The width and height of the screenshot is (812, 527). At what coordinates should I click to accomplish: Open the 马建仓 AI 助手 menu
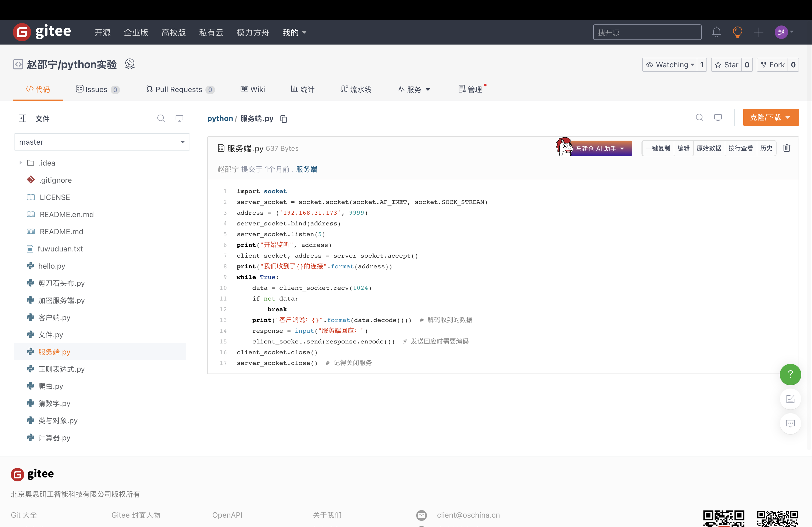pos(599,149)
